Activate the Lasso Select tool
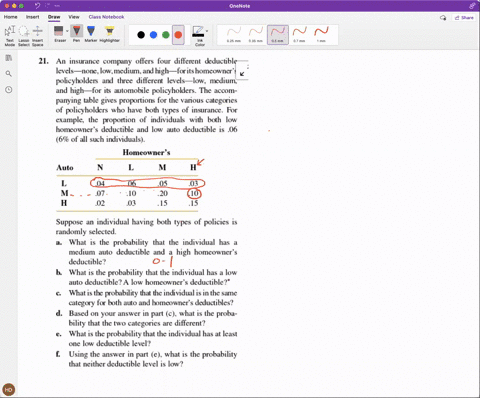This screenshot has height=398, width=480. coord(24,35)
